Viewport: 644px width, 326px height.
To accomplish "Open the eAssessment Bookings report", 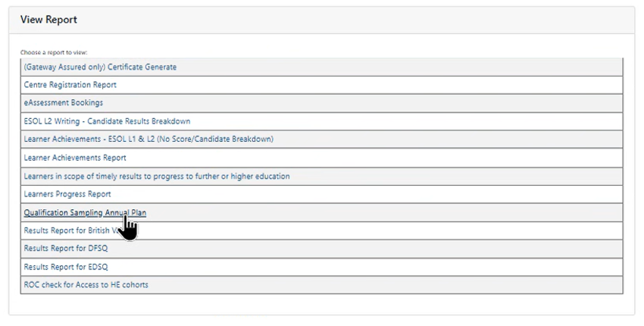I will [63, 103].
